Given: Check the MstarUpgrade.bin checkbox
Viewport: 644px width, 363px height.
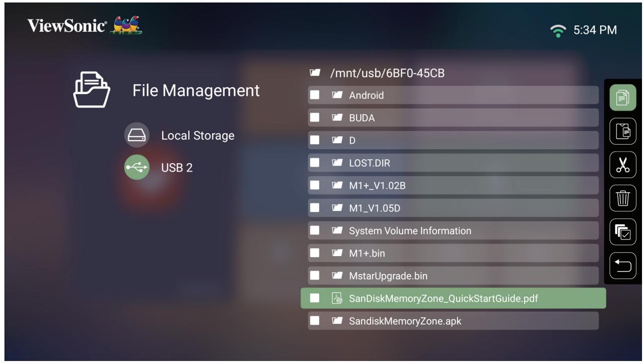Looking at the screenshot, I should coord(314,275).
